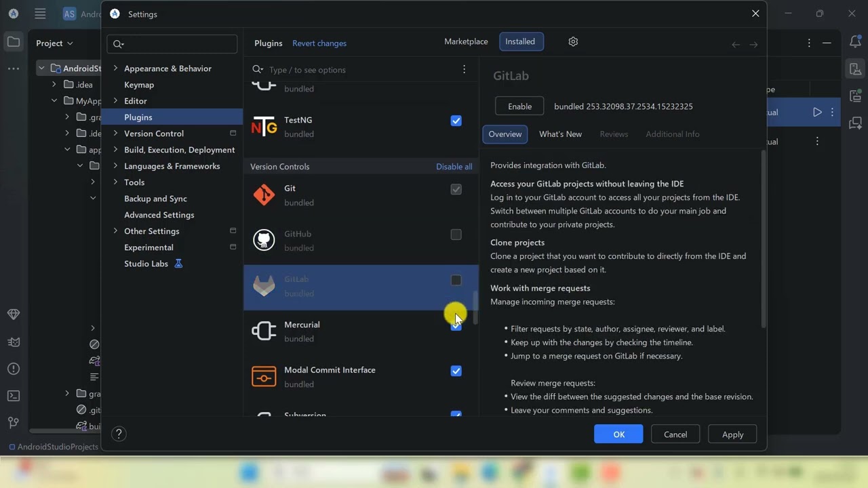868x488 pixels.
Task: Switch to the Marketplace tab
Action: pos(466,41)
